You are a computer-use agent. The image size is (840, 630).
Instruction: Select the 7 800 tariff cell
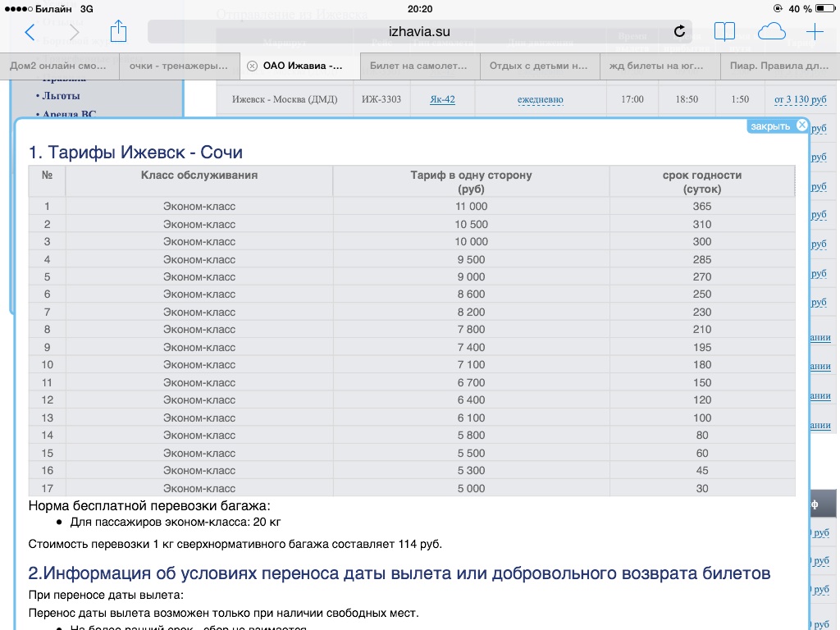(472, 330)
